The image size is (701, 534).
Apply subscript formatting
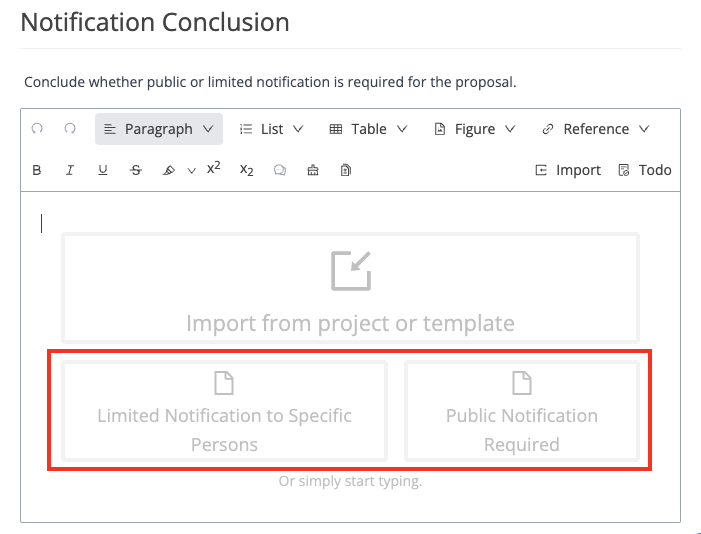click(247, 170)
